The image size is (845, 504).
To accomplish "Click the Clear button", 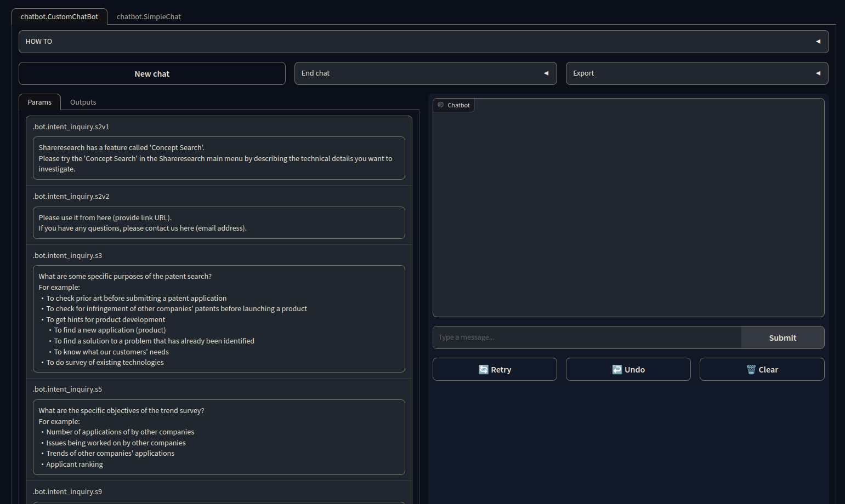I will pyautogui.click(x=762, y=369).
